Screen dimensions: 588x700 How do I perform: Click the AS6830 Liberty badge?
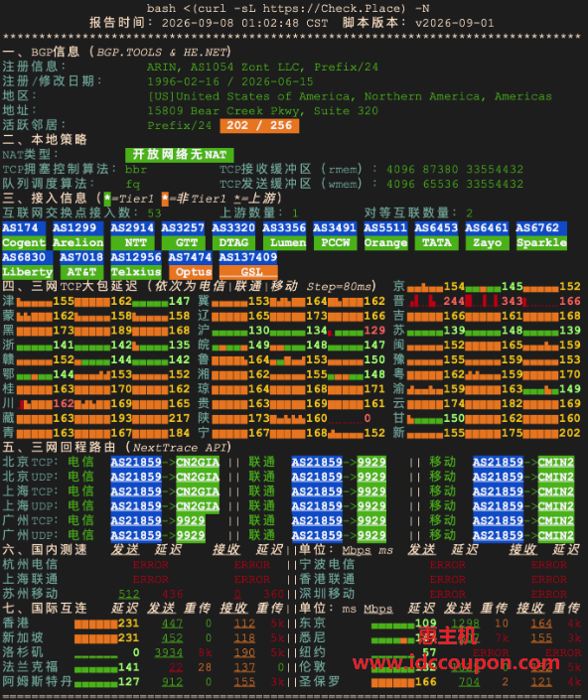coord(28,265)
